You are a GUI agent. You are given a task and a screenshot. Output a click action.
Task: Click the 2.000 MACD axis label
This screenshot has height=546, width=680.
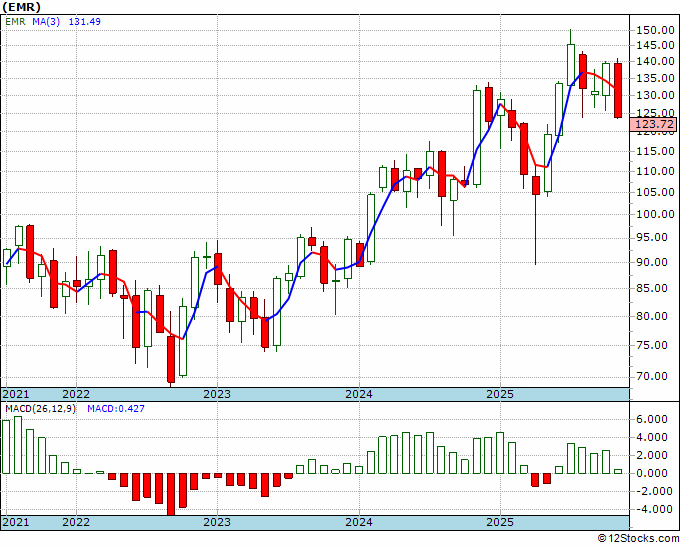(652, 455)
